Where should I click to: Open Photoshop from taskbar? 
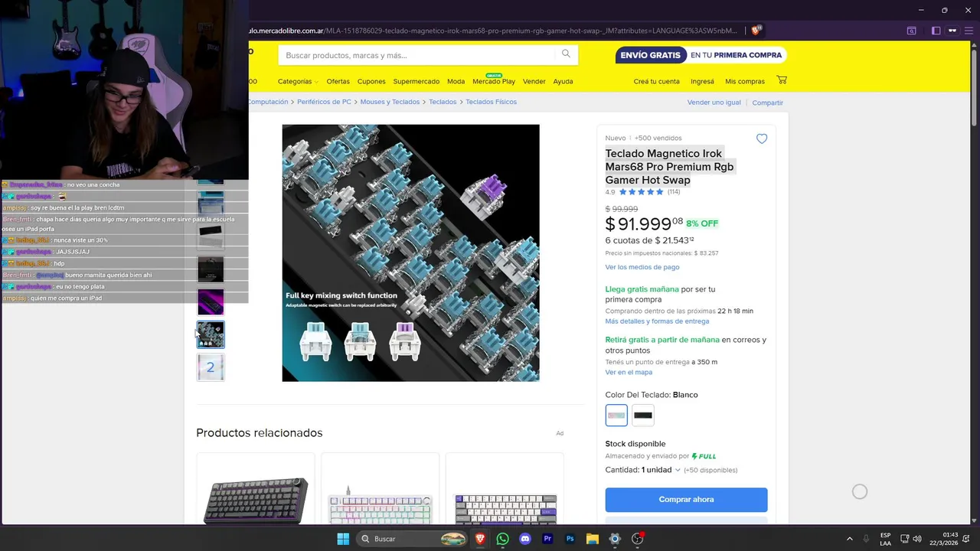pyautogui.click(x=570, y=539)
